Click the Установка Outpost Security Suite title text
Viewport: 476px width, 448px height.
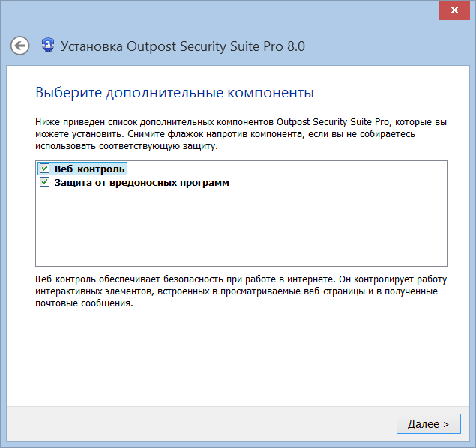tap(182, 46)
